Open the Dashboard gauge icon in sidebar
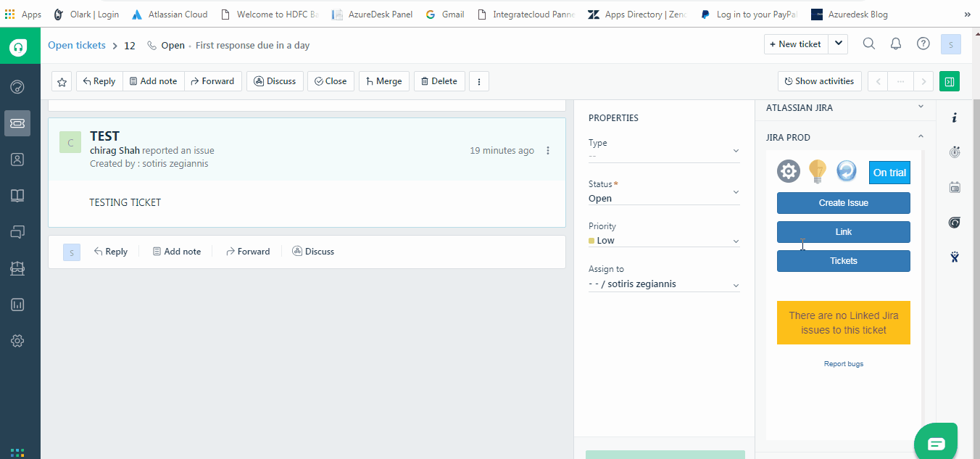This screenshot has height=459, width=980. pos(18,87)
